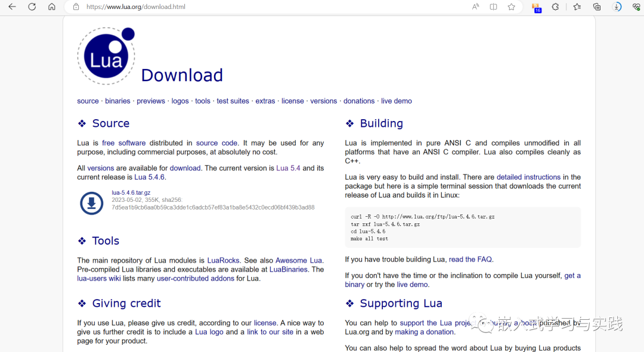Image resolution: width=644 pixels, height=352 pixels.
Task: Click the Supporting Lua section heading
Action: coord(401,303)
